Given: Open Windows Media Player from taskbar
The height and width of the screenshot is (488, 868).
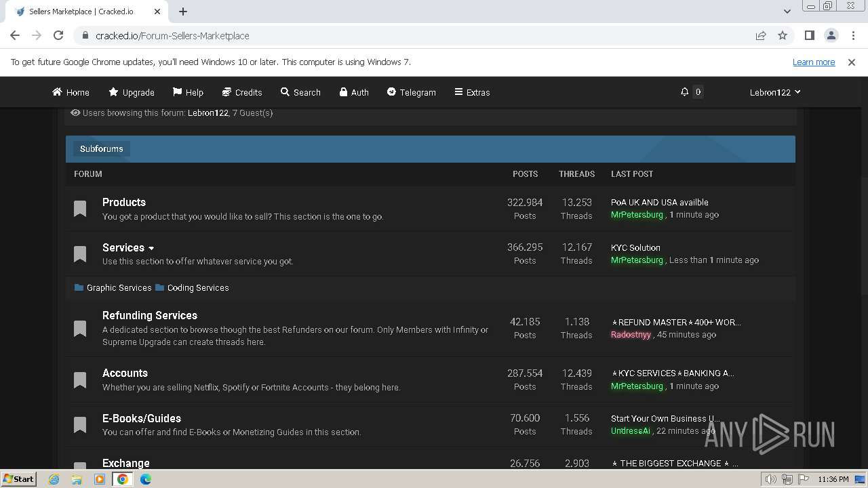Looking at the screenshot, I should pos(100,479).
